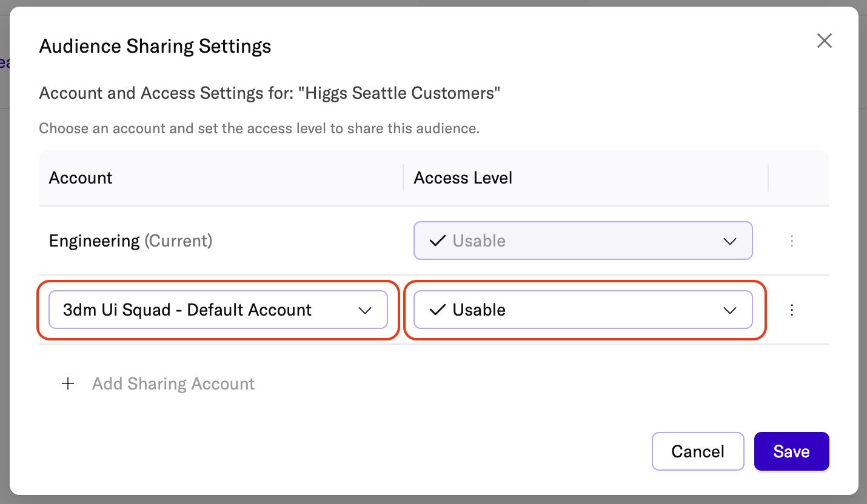Select the '3dm Ui Squad - Default Account' text

(187, 310)
